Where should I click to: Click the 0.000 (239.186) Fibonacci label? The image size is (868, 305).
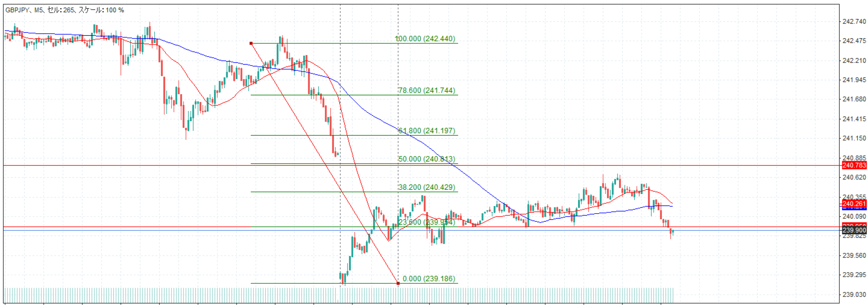pyautogui.click(x=429, y=279)
